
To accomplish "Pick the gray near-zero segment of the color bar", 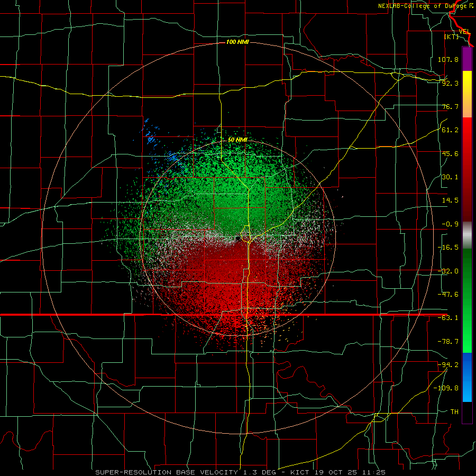I will [x=467, y=235].
